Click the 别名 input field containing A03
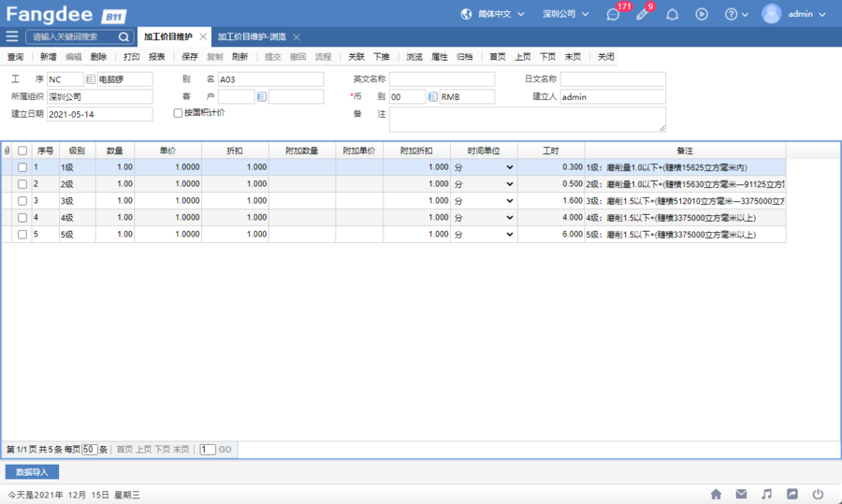 (270, 79)
